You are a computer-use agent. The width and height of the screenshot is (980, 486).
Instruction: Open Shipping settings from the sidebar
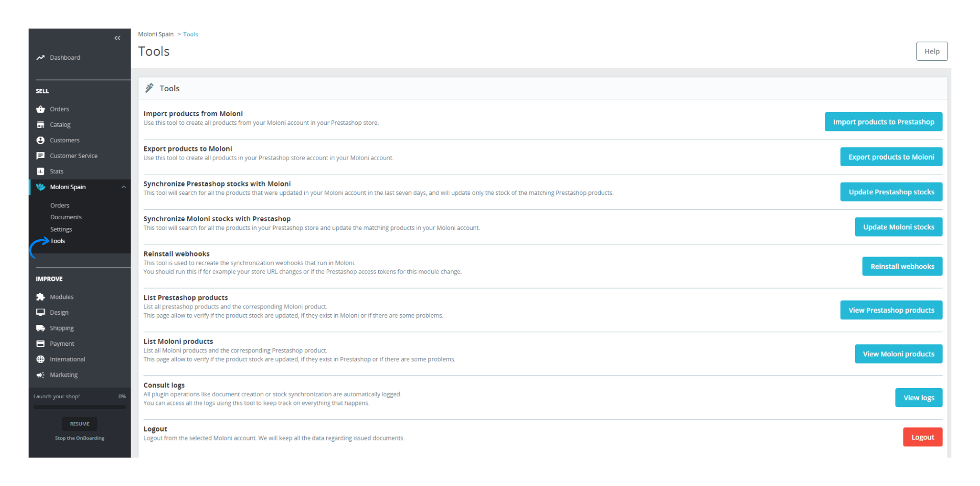point(41,327)
